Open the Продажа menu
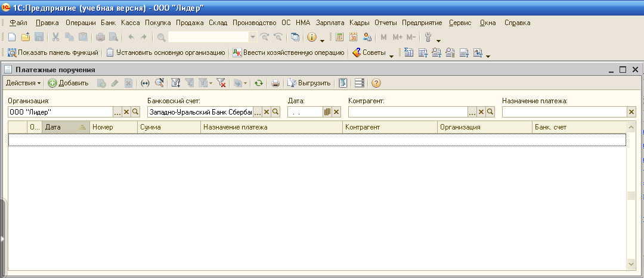The image size is (644, 278). pos(190,23)
